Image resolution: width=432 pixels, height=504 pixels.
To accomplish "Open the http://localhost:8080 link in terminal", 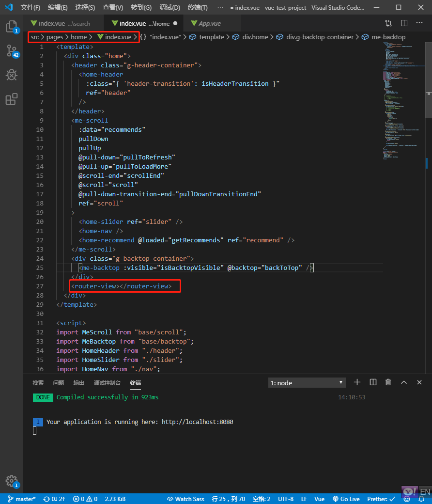I will coord(197,422).
